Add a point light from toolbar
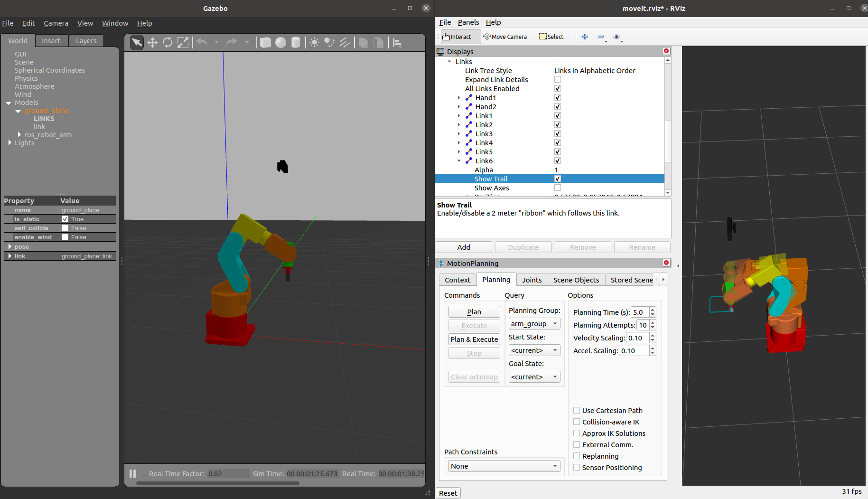This screenshot has height=499, width=868. [x=314, y=43]
